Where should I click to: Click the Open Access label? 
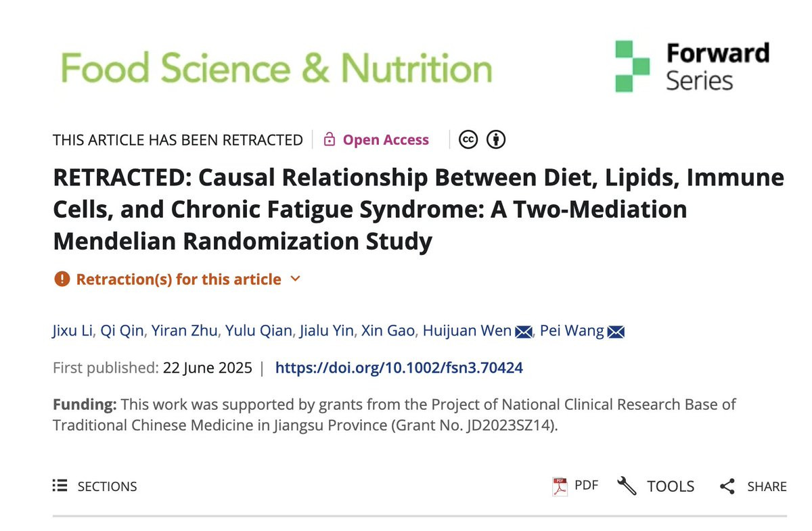386,140
